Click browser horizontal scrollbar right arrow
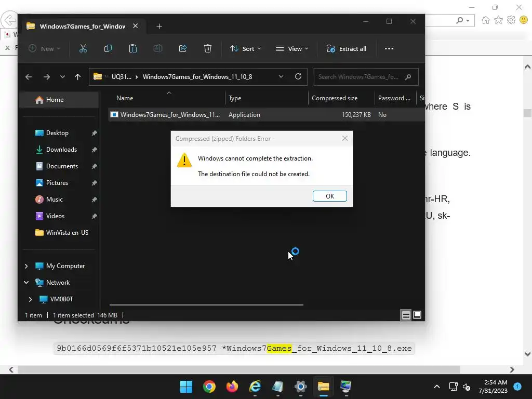Viewport: 532px width, 399px height. [x=512, y=369]
